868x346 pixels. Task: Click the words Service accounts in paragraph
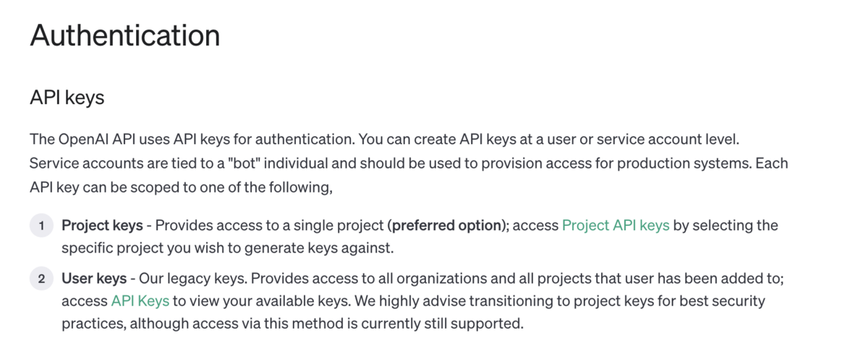pyautogui.click(x=77, y=163)
